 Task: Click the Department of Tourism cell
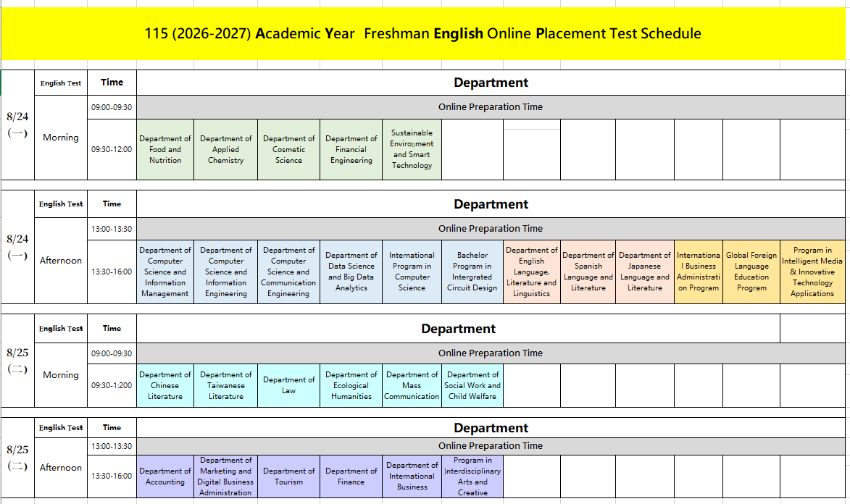point(288,476)
